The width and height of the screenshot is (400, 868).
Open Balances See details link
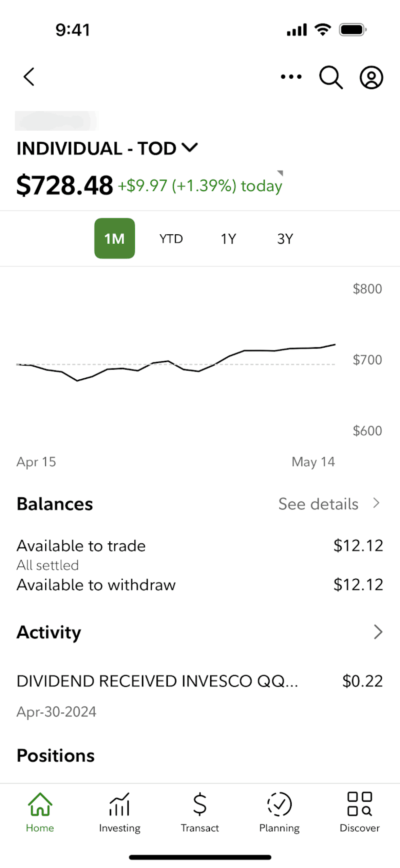click(x=318, y=504)
